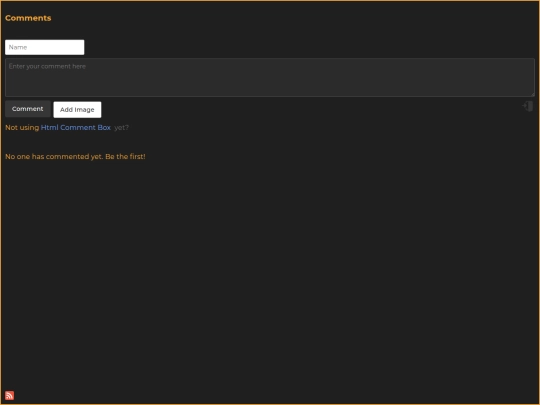Click the 'Be the first!' text
This screenshot has width=540, height=405.
125,156
